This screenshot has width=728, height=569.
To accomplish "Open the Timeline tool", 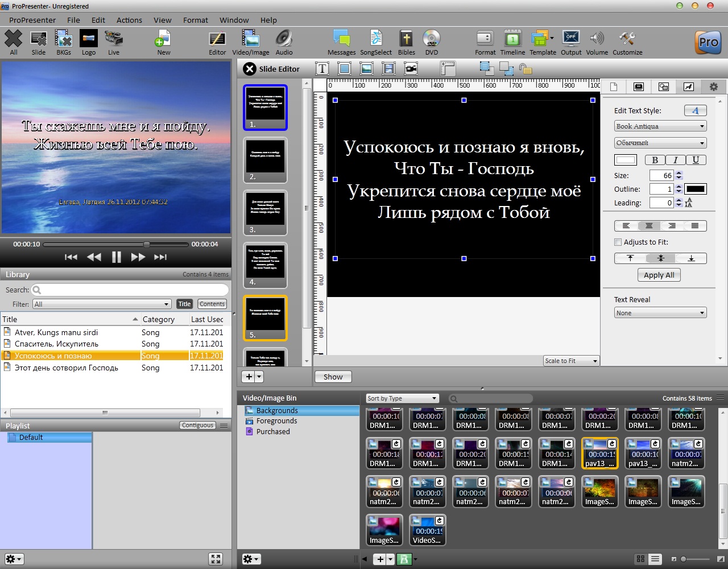I will click(512, 39).
